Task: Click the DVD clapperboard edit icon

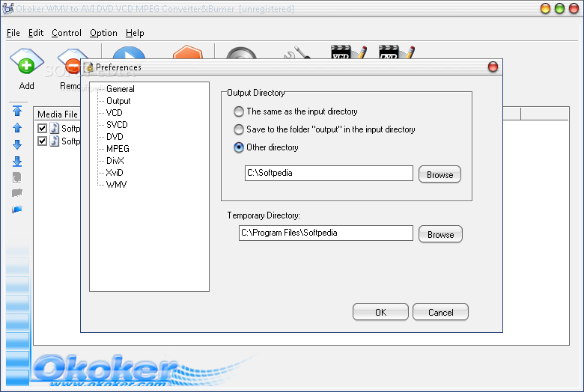Action: point(396,52)
